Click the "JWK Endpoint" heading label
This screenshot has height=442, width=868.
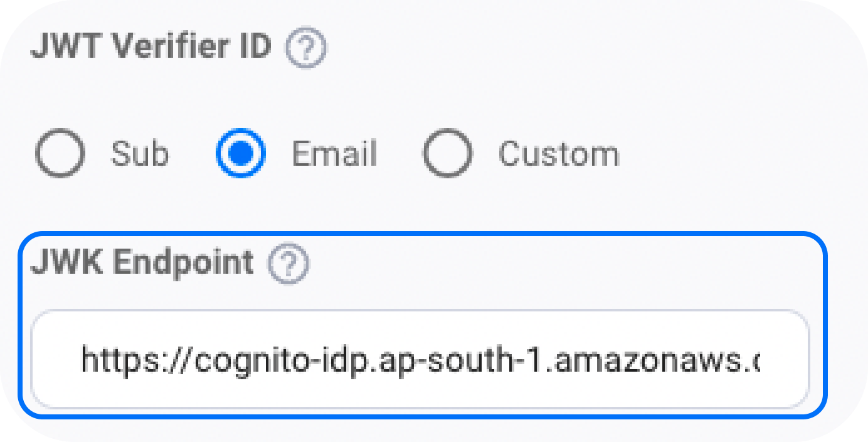[x=142, y=262]
